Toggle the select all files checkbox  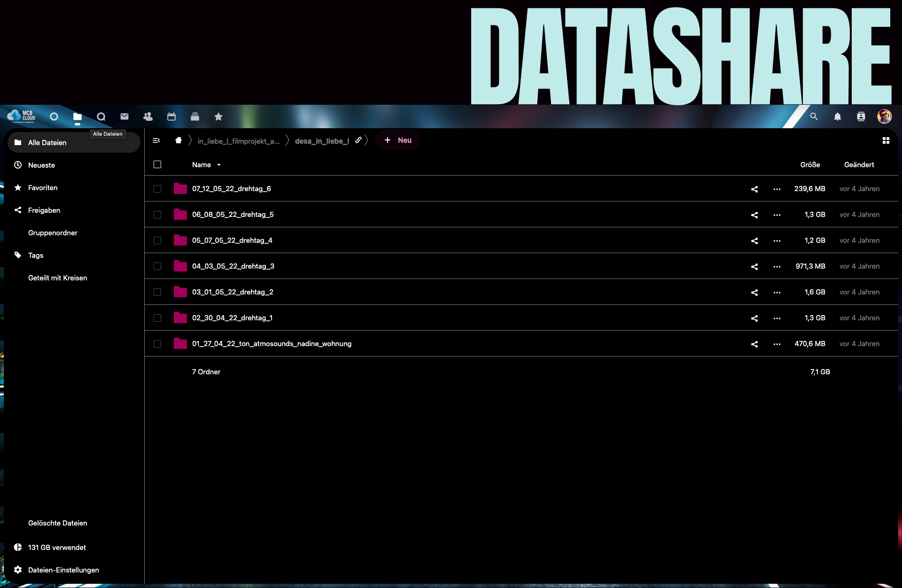[157, 164]
